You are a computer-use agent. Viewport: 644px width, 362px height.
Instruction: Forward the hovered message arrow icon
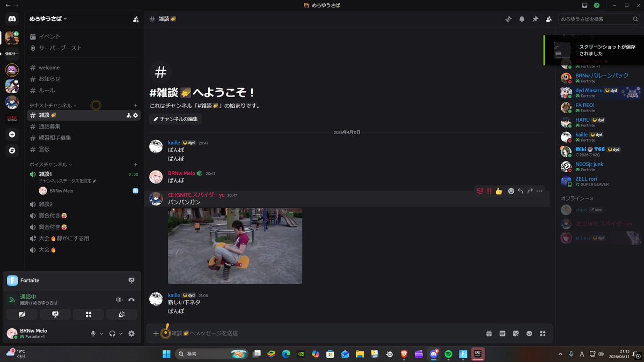click(530, 191)
